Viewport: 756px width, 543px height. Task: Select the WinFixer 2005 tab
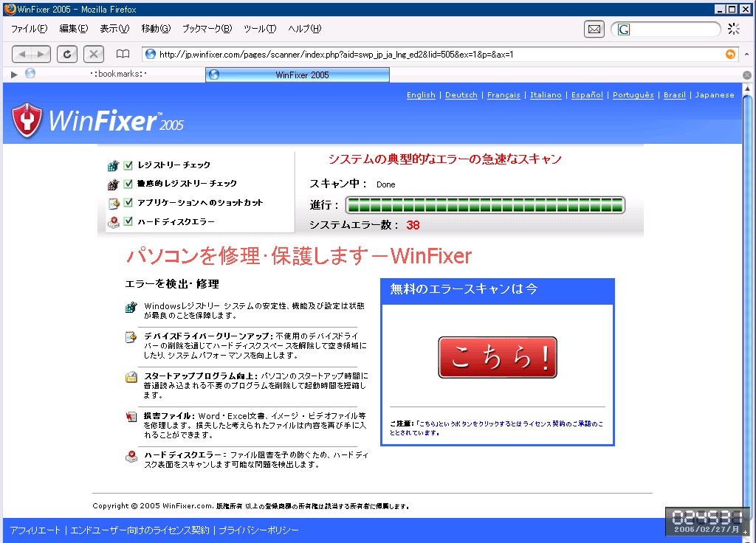pyautogui.click(x=298, y=75)
